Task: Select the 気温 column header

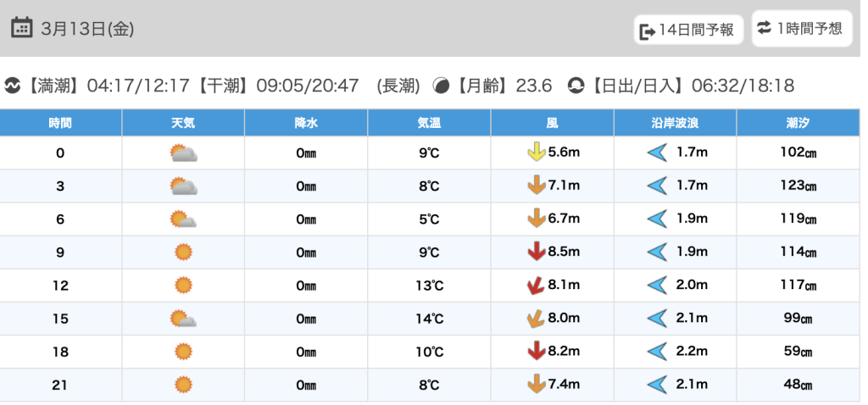Action: click(x=429, y=124)
